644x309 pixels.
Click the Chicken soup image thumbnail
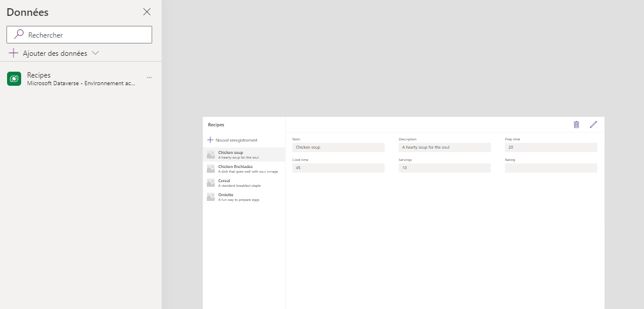click(x=211, y=154)
